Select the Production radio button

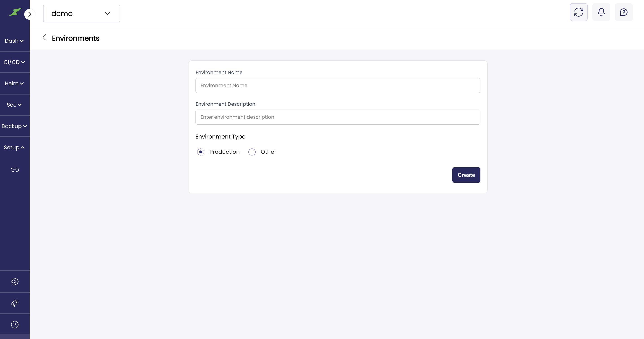point(201,152)
